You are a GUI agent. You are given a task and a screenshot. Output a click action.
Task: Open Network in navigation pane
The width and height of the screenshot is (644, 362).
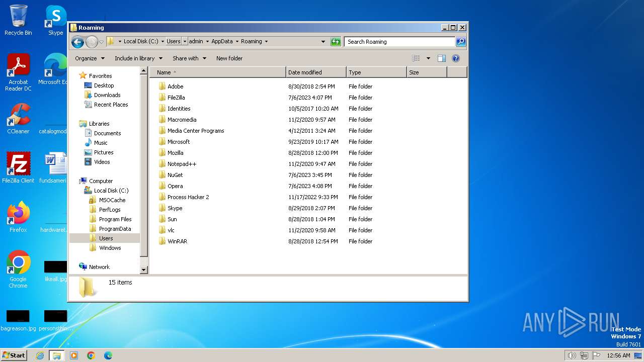click(x=99, y=267)
